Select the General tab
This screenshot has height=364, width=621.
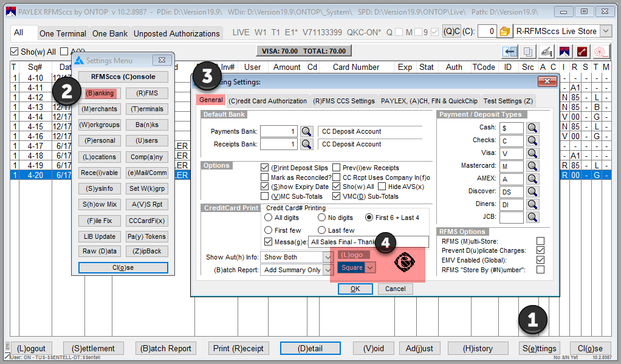[x=211, y=100]
